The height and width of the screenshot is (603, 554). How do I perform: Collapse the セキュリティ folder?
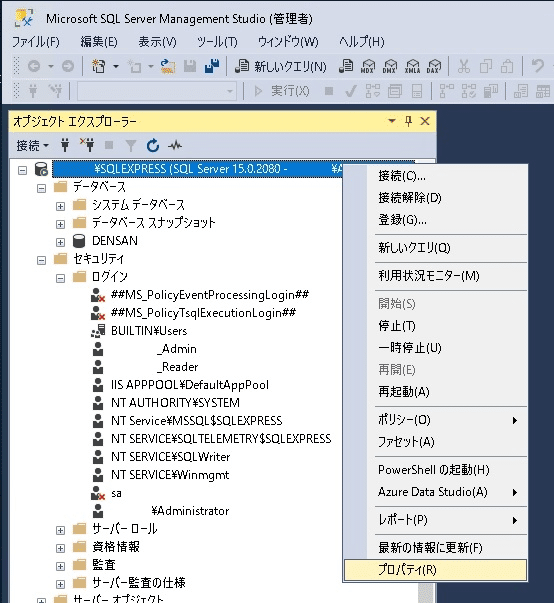tap(42, 260)
